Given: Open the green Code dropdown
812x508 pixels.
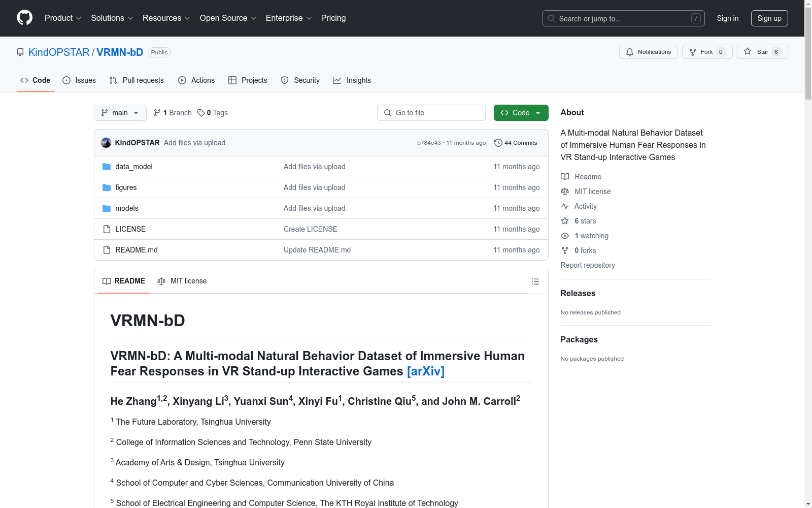Looking at the screenshot, I should click(521, 113).
